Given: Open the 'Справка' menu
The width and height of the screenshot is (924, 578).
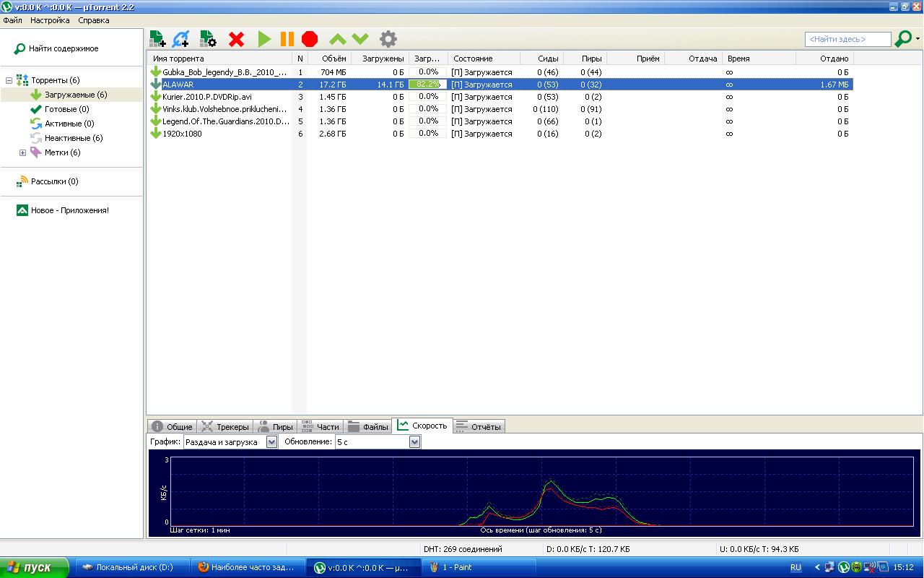Looking at the screenshot, I should click(94, 20).
